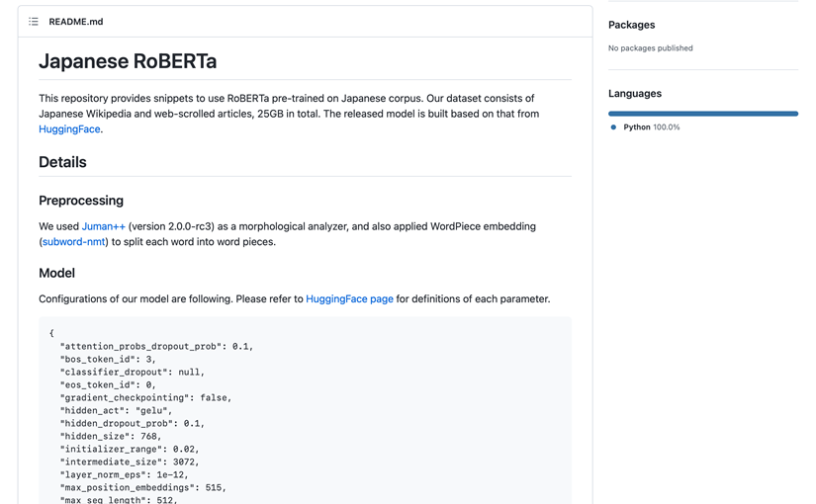Open the HuggingFace link in the intro
The height and width of the screenshot is (504, 816).
(x=69, y=129)
